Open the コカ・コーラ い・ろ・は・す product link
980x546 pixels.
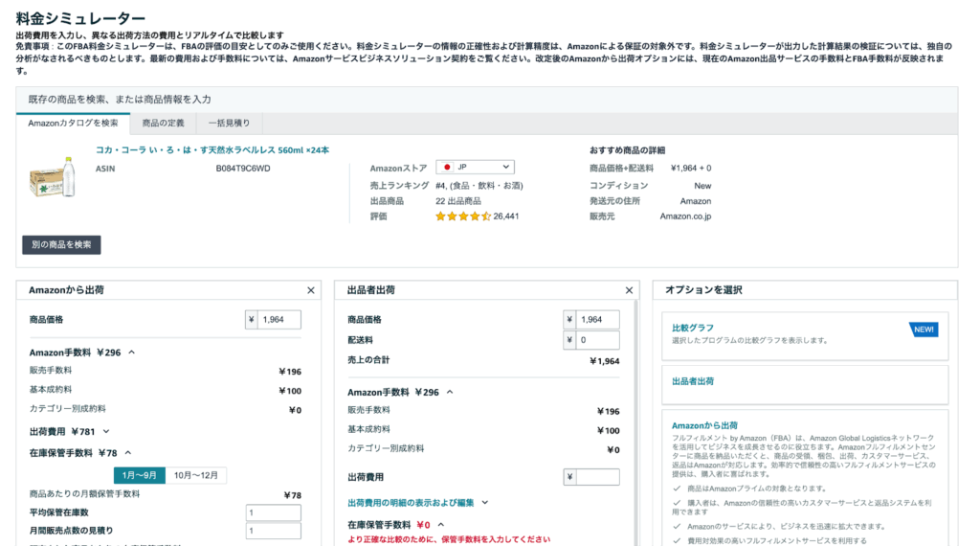212,150
